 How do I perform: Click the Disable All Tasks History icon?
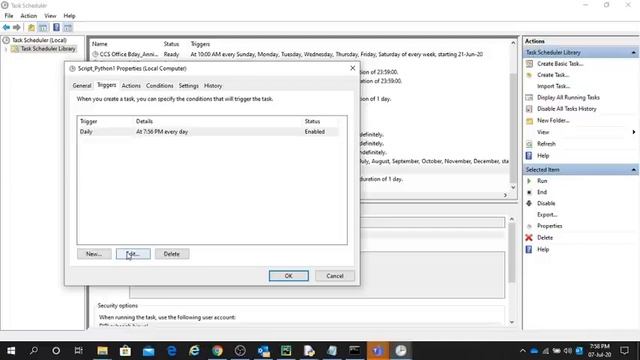(529, 109)
